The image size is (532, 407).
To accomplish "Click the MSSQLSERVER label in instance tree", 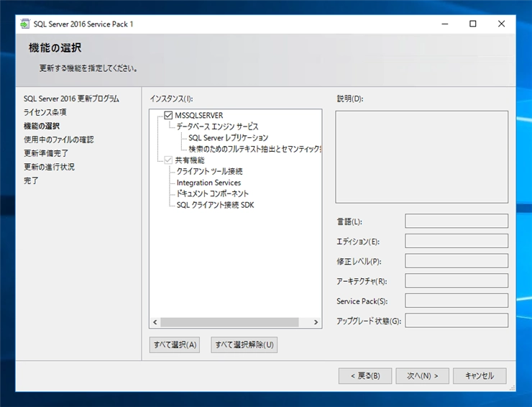I will coord(199,116).
